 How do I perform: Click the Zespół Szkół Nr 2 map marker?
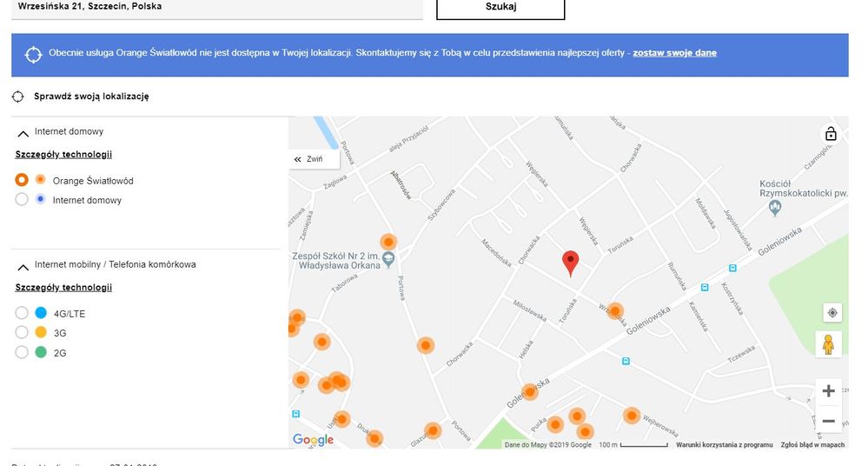click(x=389, y=259)
